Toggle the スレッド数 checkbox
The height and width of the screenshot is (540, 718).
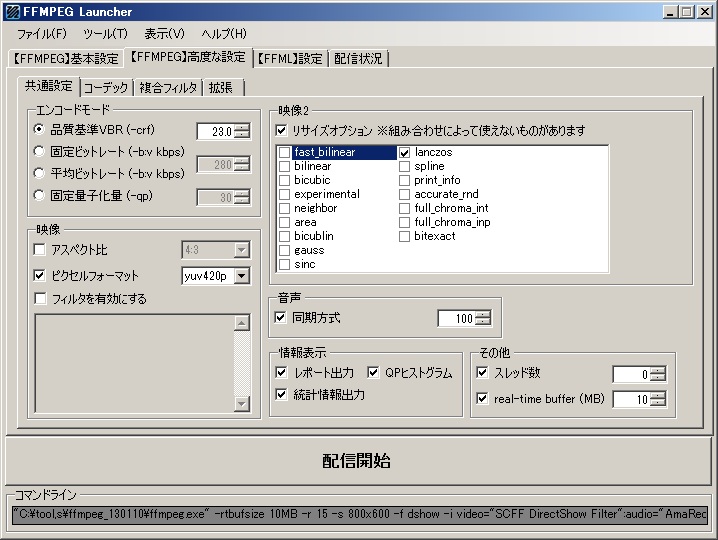click(x=482, y=372)
